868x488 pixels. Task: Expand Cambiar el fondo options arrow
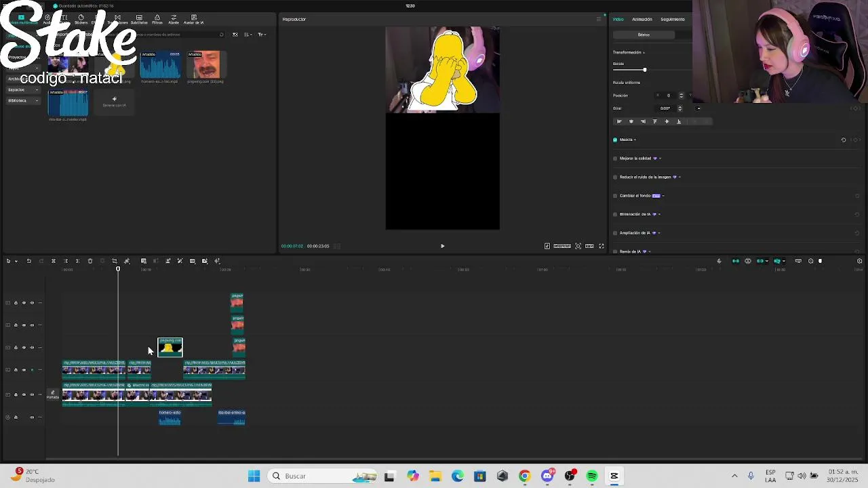(663, 196)
